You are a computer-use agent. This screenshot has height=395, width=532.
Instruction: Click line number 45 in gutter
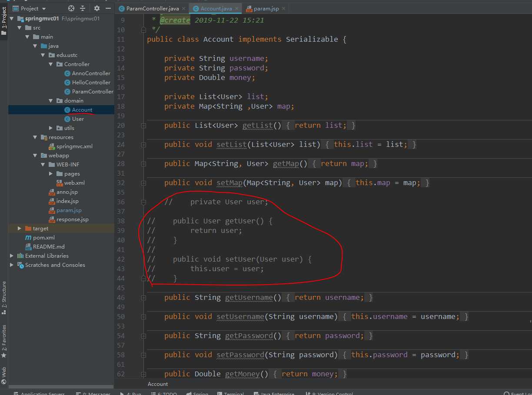(x=120, y=288)
